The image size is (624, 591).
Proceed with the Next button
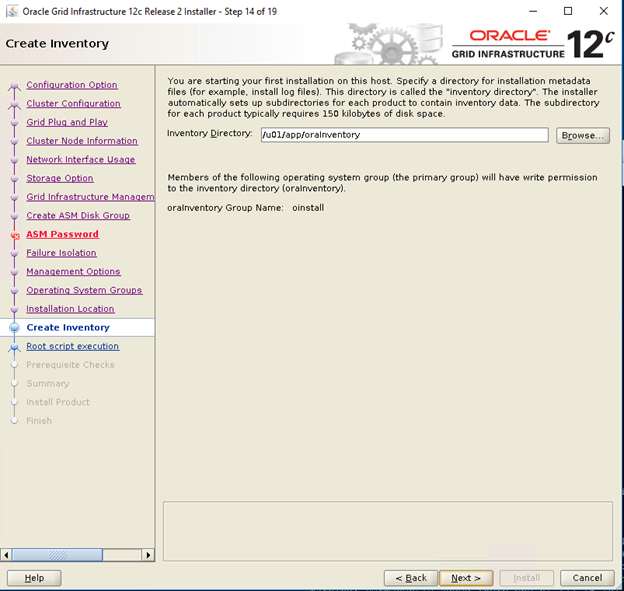click(466, 578)
